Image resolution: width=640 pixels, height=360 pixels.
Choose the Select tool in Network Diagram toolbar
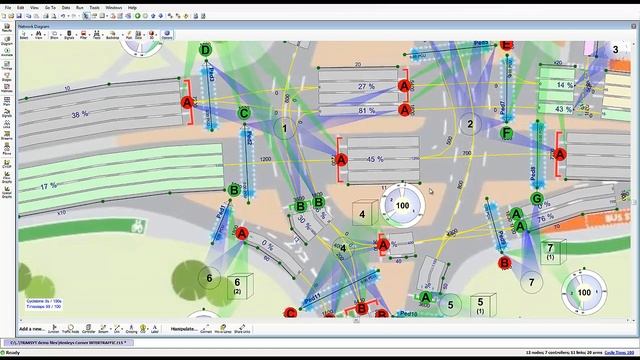tap(23, 35)
